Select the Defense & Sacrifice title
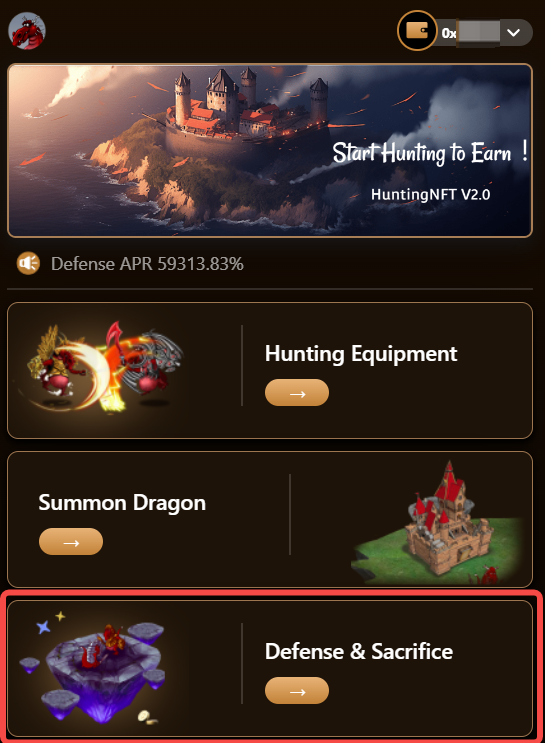The width and height of the screenshot is (545, 743). [359, 652]
